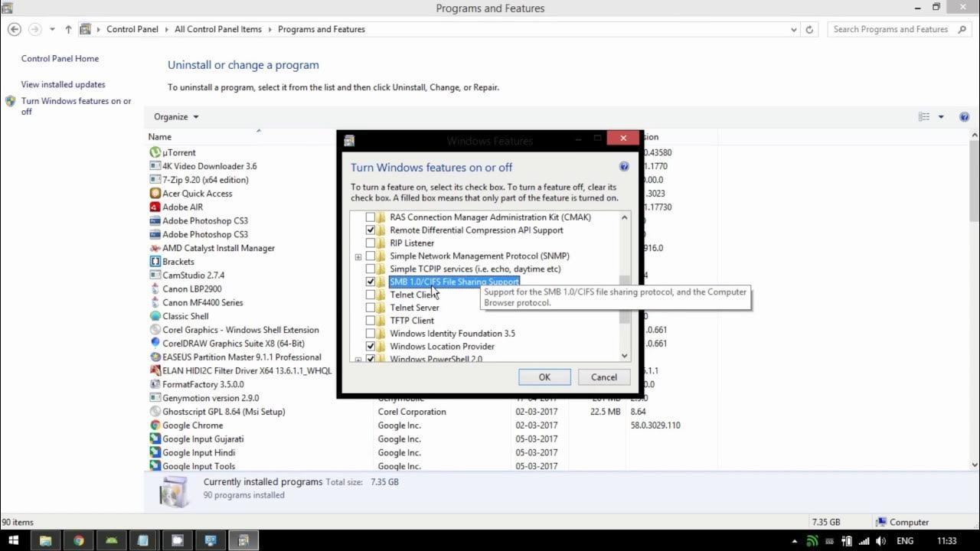
Task: Go up one level with up arrow
Action: 68,29
